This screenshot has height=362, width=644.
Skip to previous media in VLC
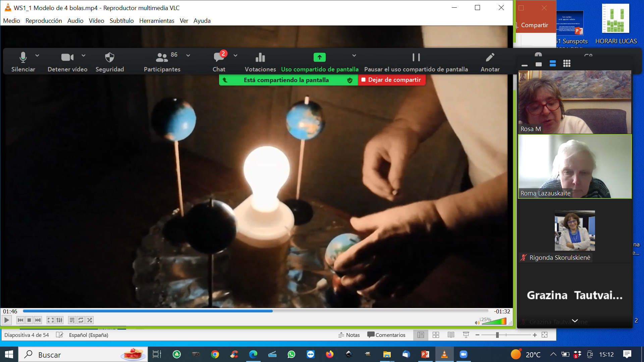click(x=20, y=320)
